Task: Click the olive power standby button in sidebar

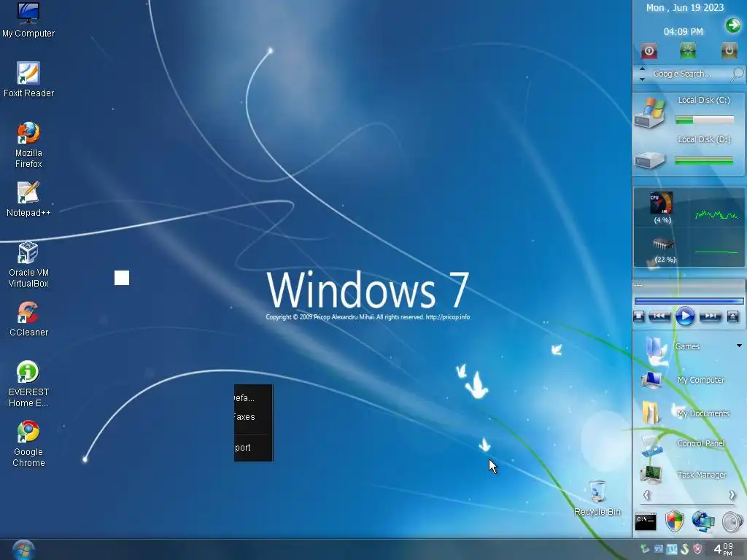Action: click(x=729, y=50)
